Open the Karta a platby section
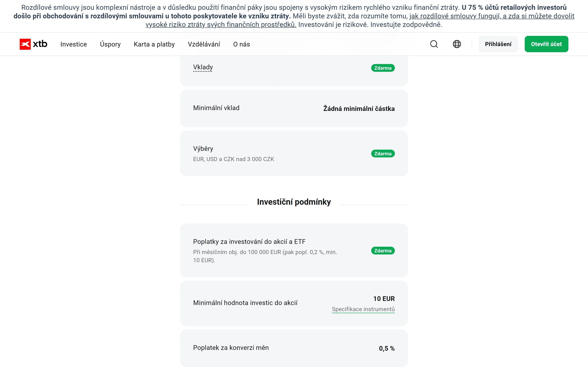Screen dimensions: 588x367 [154, 44]
